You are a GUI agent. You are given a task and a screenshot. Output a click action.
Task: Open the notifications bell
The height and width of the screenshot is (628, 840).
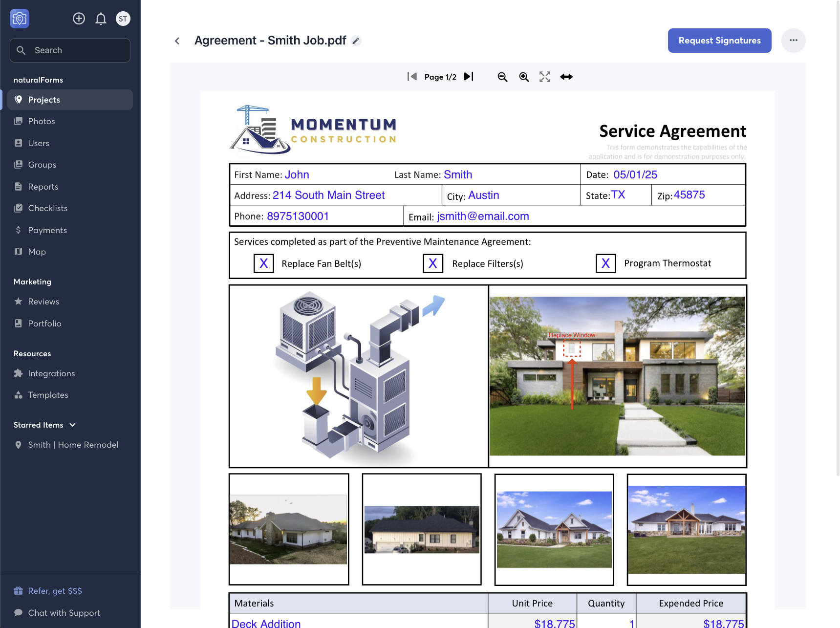[101, 19]
